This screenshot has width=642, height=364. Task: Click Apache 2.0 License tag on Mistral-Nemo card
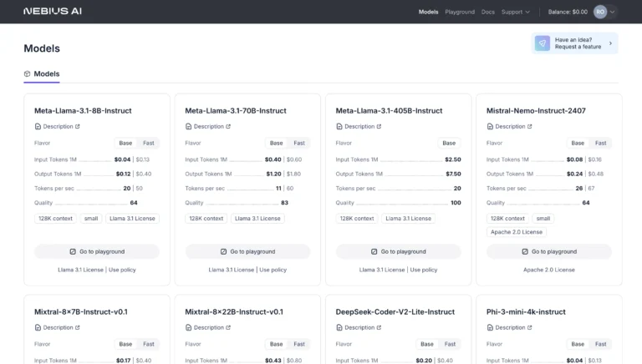pyautogui.click(x=517, y=232)
